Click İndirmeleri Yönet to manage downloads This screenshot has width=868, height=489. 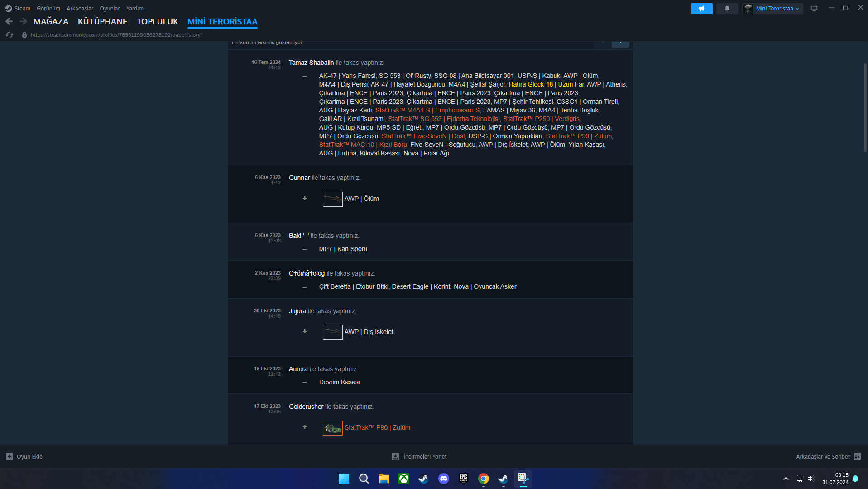425,456
